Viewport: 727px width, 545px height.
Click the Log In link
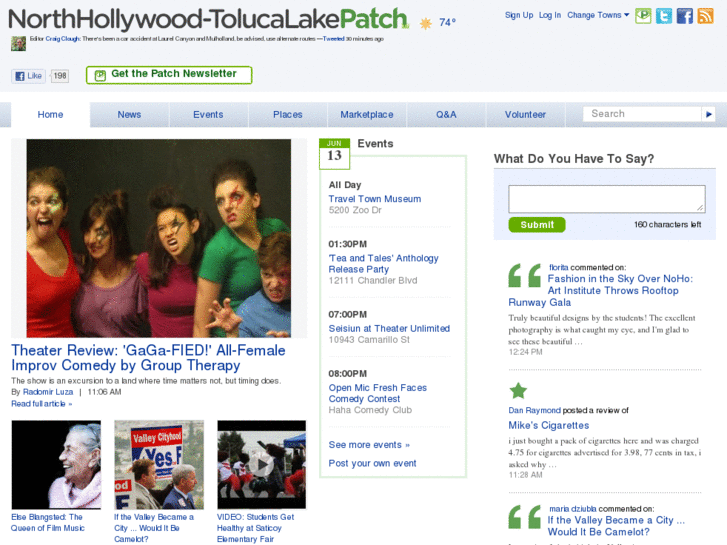[550, 15]
